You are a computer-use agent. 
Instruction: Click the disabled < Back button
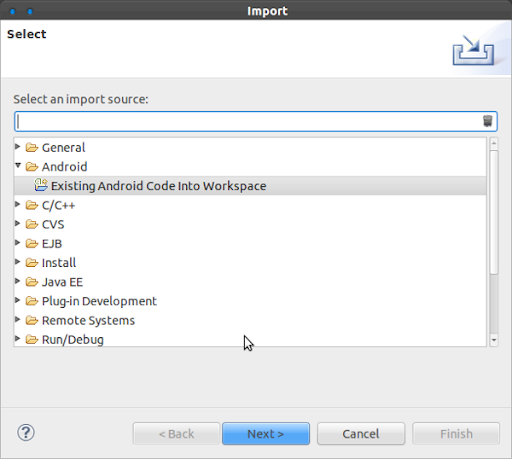(176, 434)
